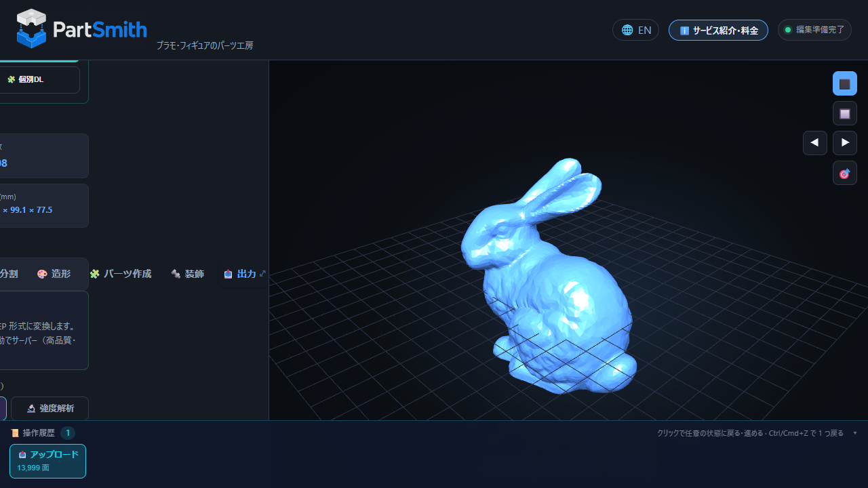868x488 pixels.
Task: Click the 編集準備完了 status indicator
Action: click(814, 30)
